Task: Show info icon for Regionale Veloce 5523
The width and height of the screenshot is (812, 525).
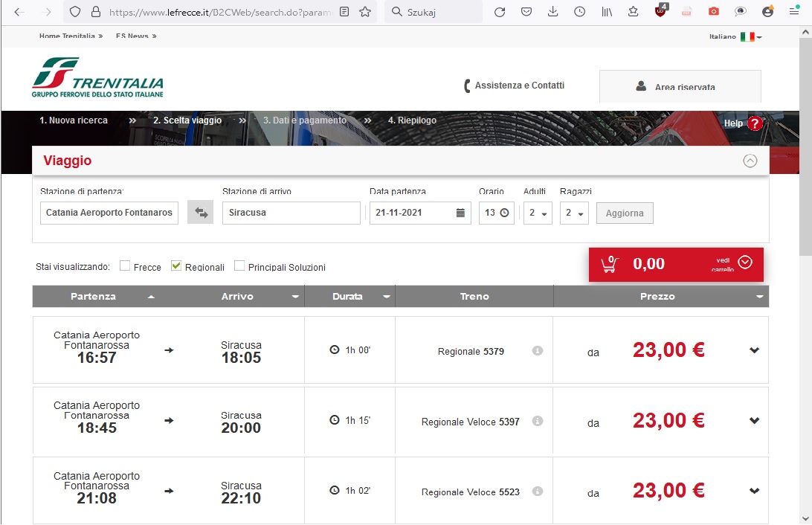Action: [538, 491]
